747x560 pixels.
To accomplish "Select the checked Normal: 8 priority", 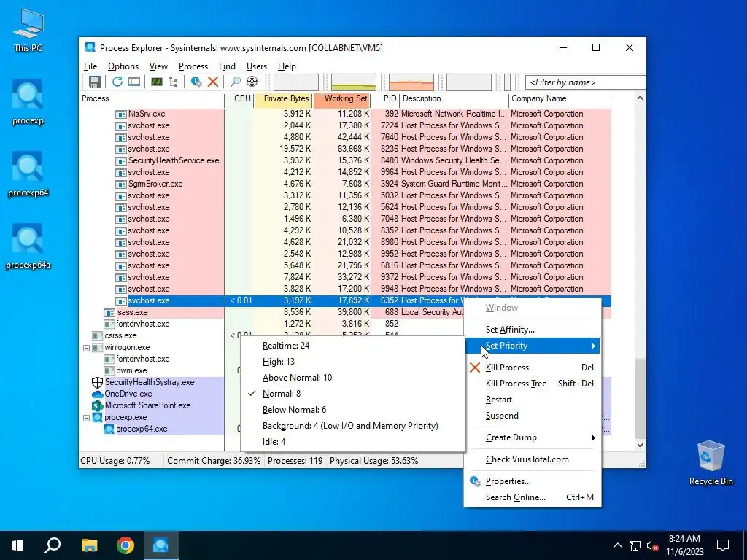I will tap(352, 394).
